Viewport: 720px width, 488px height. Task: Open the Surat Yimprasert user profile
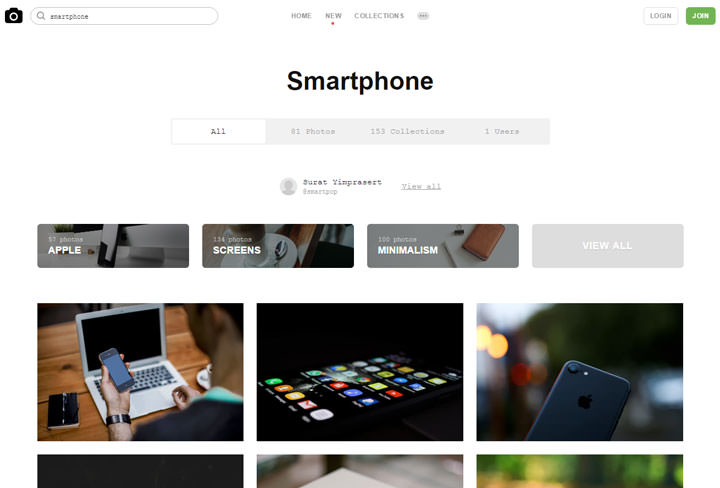point(342,182)
